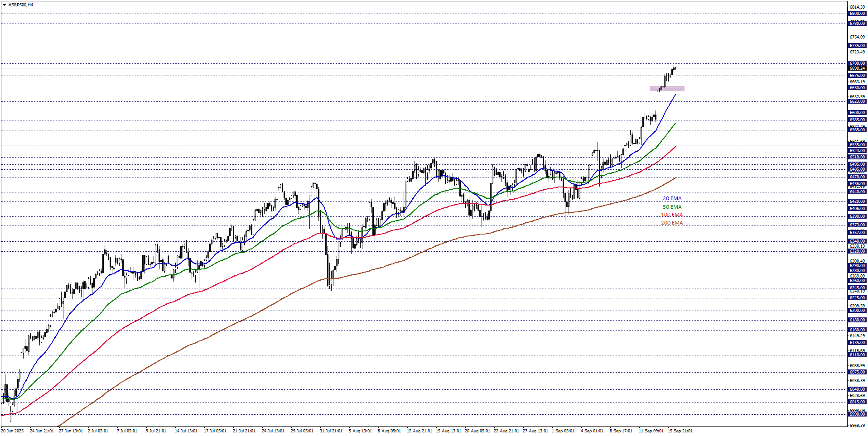Click the 6700.00 level price label
The width and height of the screenshot is (868, 436).
click(x=857, y=63)
